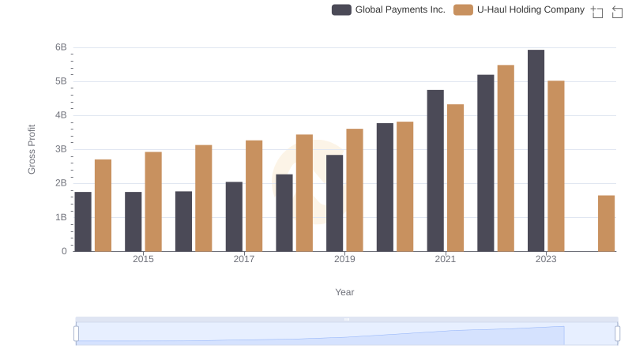The image size is (632, 364).
Task: Click the zoom area select icon
Action: pos(597,12)
